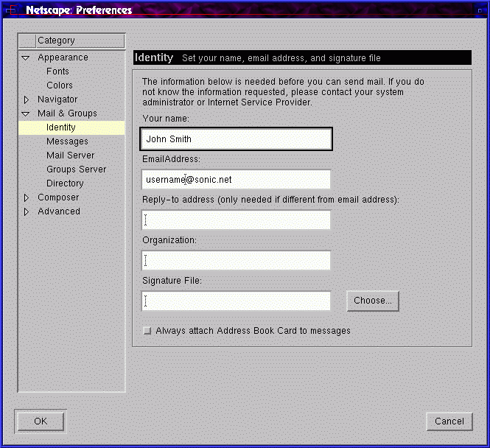Click the Signature File field

236,301
